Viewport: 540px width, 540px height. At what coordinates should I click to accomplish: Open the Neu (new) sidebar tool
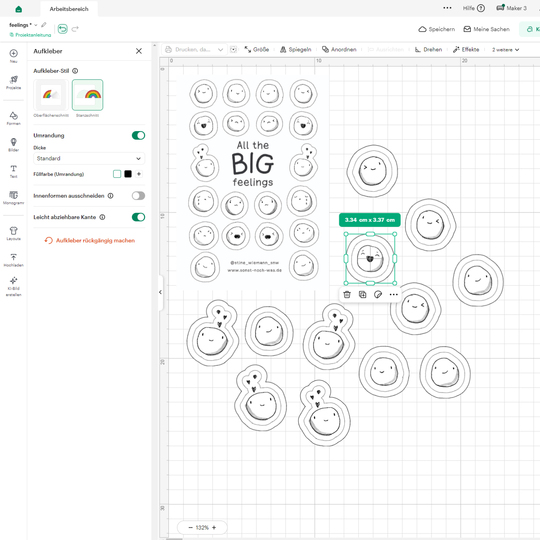pos(13,56)
